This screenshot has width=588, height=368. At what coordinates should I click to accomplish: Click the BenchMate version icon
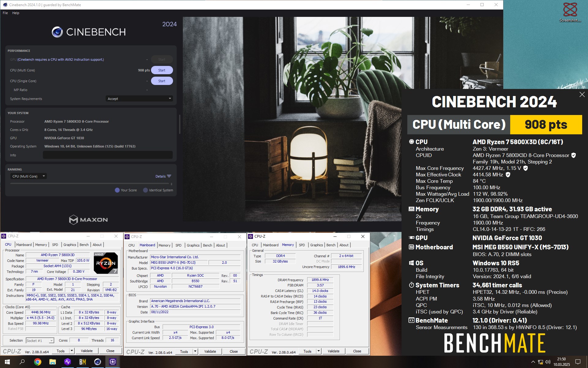(x=411, y=320)
